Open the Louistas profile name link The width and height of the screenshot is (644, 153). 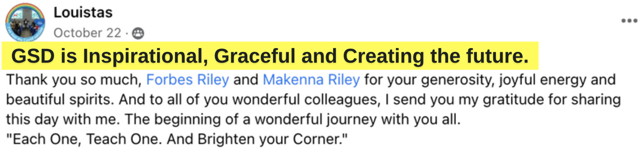click(x=83, y=13)
